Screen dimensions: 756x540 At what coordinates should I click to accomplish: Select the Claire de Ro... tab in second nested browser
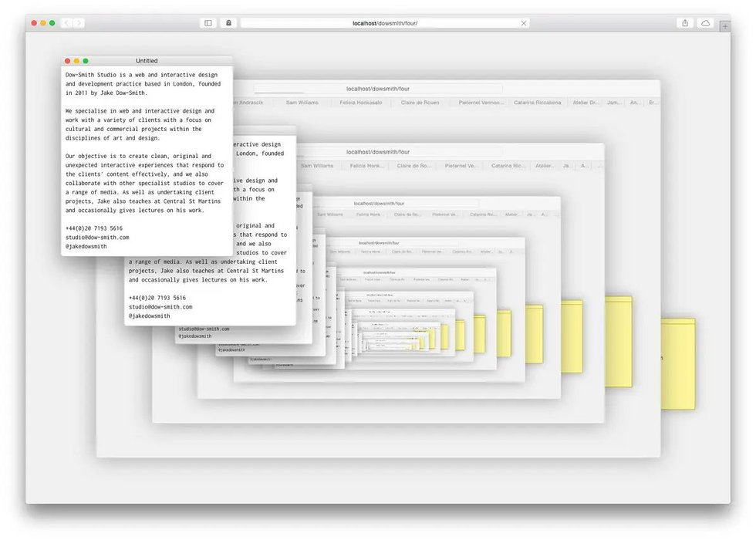tap(413, 165)
